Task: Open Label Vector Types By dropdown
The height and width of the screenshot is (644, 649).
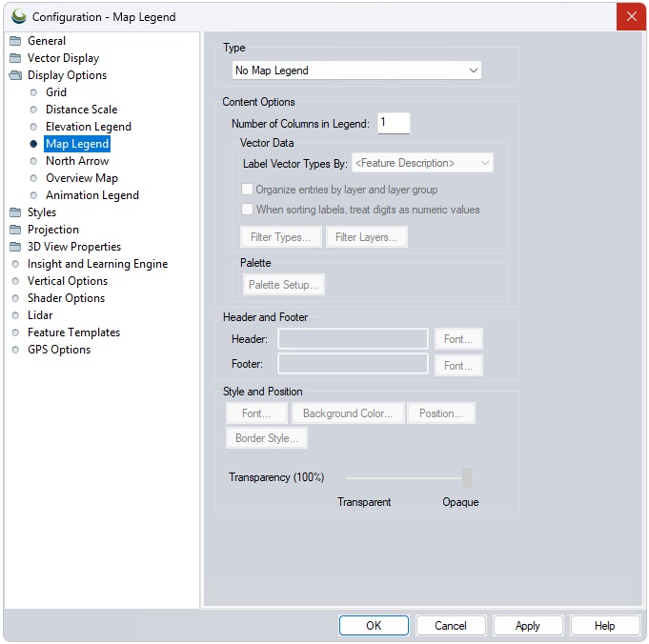Action: point(422,163)
